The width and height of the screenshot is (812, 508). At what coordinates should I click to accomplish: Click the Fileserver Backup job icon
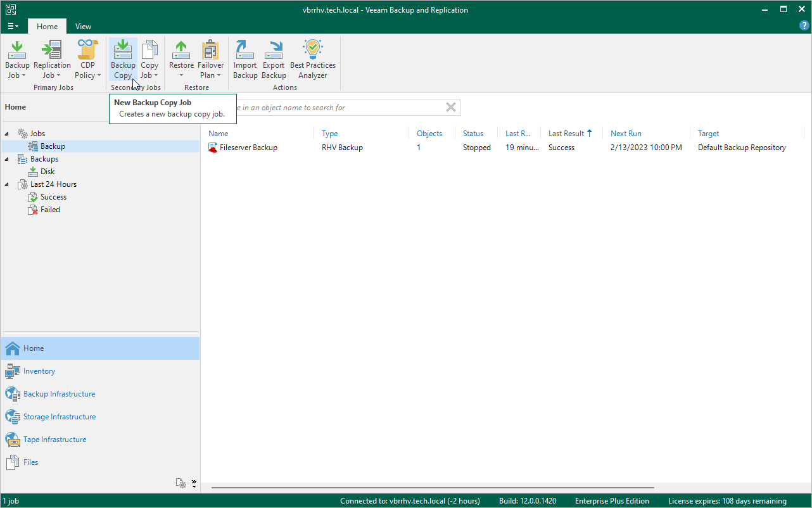pyautogui.click(x=213, y=148)
